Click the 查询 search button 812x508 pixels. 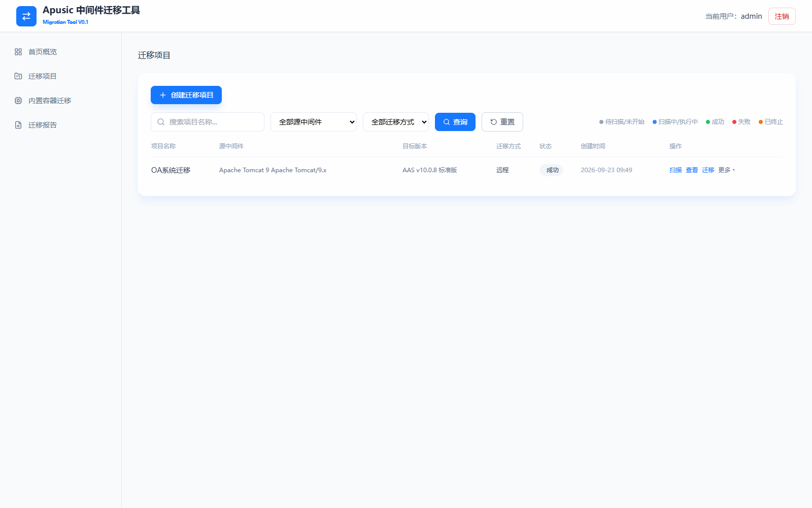[x=455, y=122]
